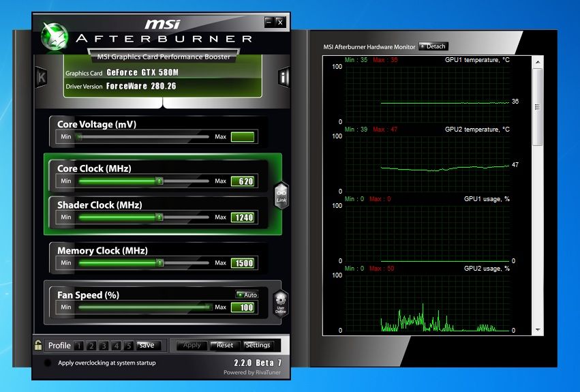The width and height of the screenshot is (580, 392).
Task: Select profile slot 3
Action: 104,346
